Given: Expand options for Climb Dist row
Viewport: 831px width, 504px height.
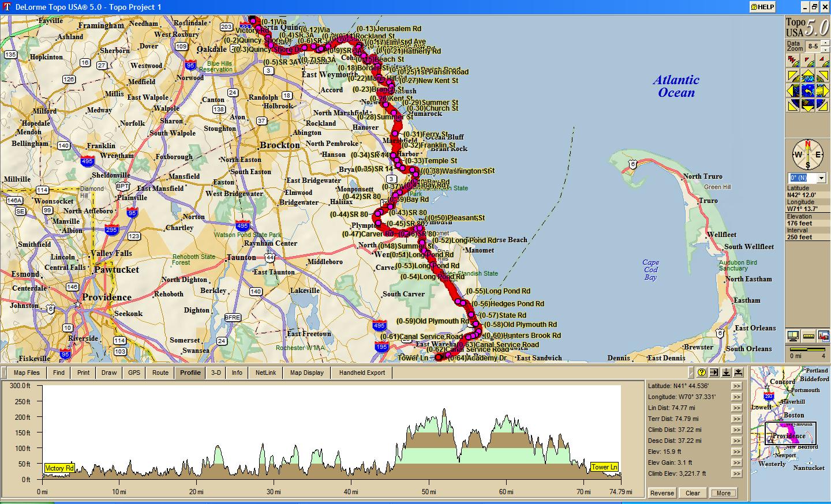Looking at the screenshot, I should (736, 430).
